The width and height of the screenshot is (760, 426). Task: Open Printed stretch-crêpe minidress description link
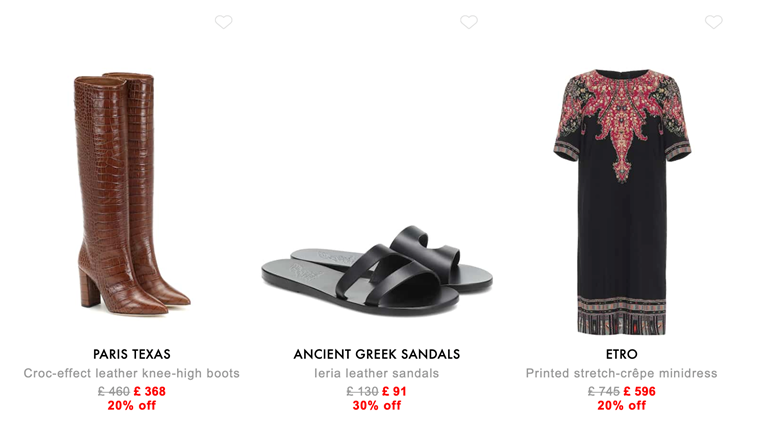(621, 373)
